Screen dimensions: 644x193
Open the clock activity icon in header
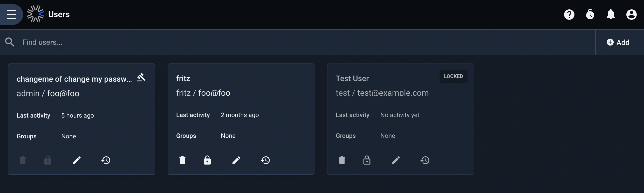point(590,14)
